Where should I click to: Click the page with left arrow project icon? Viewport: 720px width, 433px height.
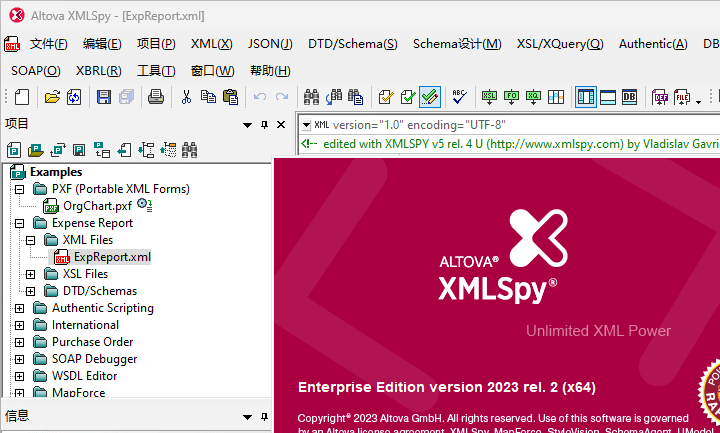tap(124, 150)
